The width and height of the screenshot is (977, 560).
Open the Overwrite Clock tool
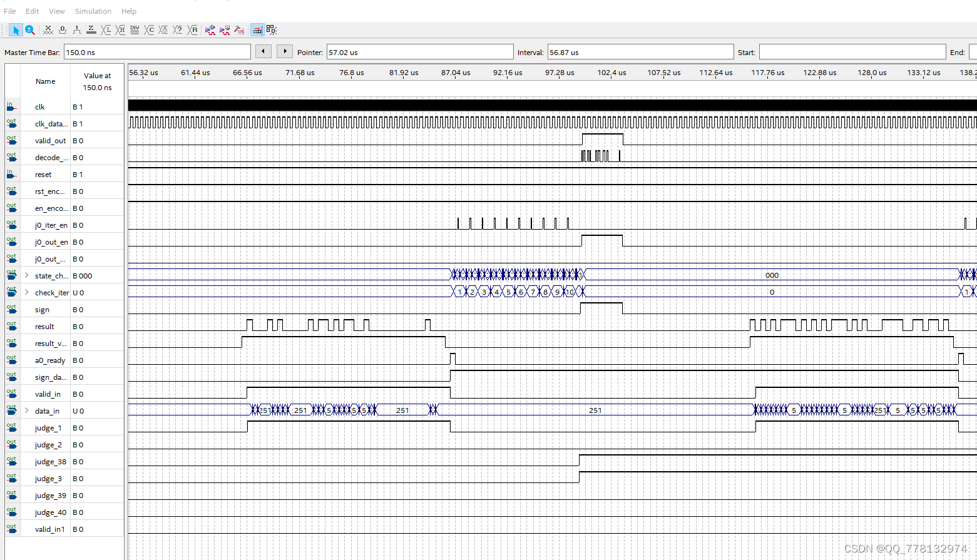[x=163, y=29]
